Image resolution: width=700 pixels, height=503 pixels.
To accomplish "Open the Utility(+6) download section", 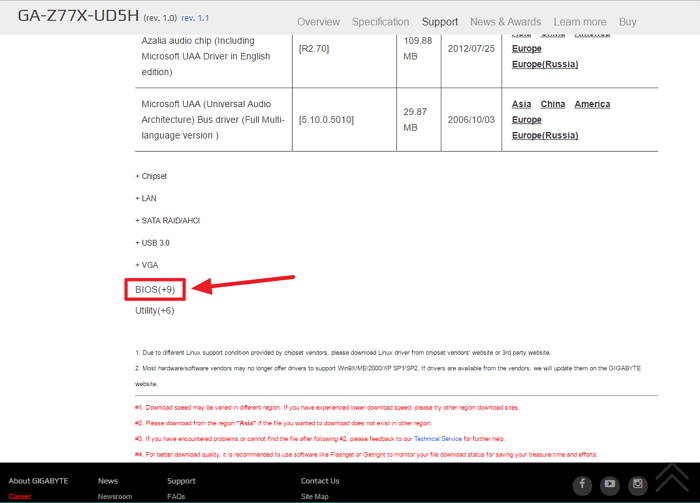I will pyautogui.click(x=155, y=311).
